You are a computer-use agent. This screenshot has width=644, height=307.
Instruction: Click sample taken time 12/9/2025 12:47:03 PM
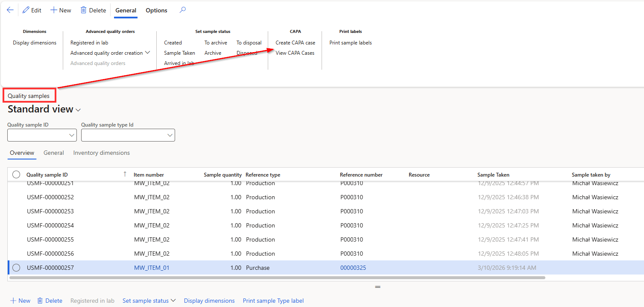pyautogui.click(x=508, y=211)
